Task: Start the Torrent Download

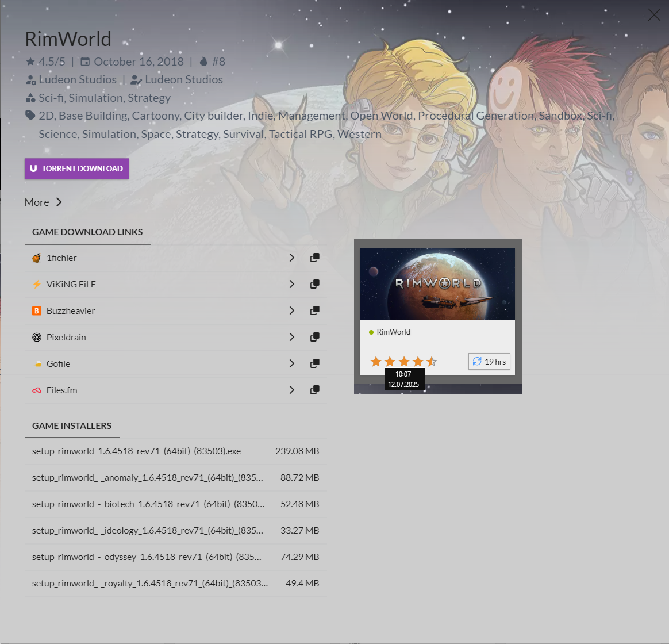Action: point(77,168)
